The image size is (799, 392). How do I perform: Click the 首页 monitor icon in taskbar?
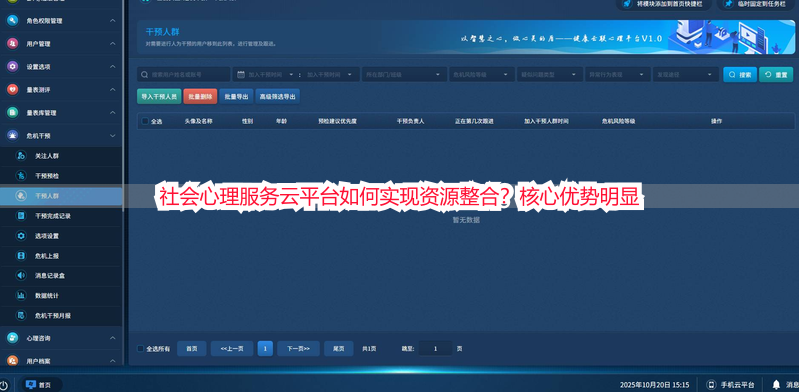point(31,384)
